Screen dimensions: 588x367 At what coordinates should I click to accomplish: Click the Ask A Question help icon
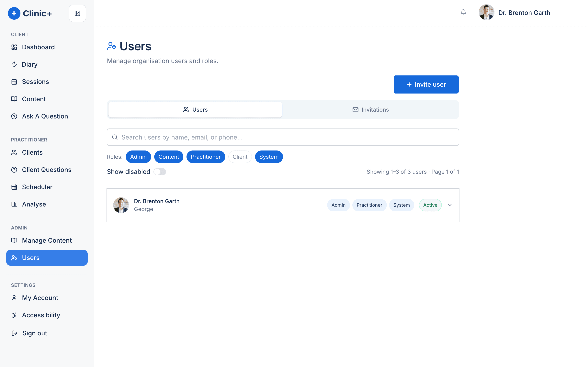point(14,116)
